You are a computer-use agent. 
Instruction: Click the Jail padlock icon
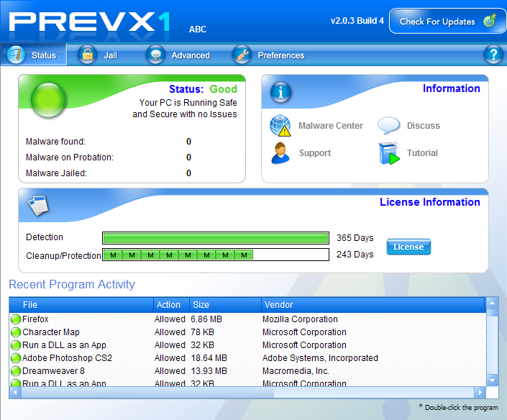pyautogui.click(x=87, y=55)
